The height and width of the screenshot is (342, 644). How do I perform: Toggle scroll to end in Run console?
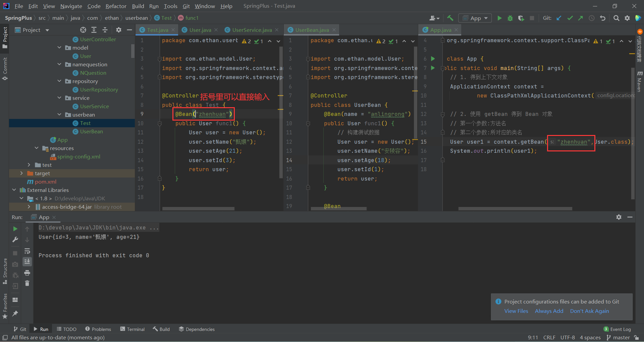[27, 261]
